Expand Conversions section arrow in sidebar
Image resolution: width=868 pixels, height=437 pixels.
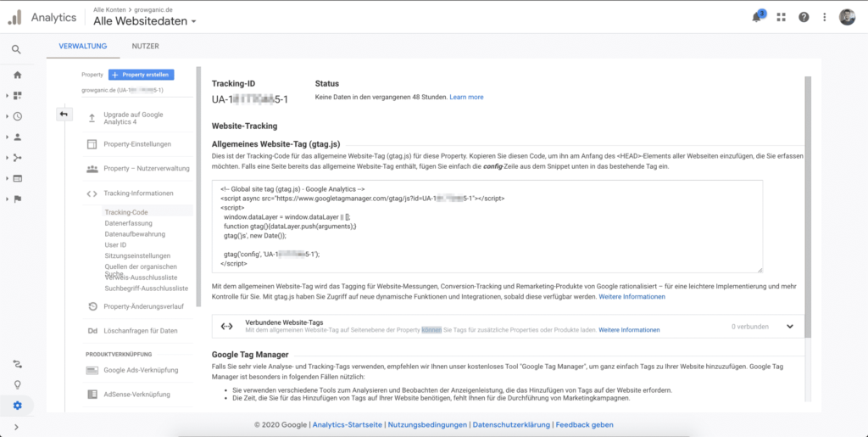click(7, 199)
